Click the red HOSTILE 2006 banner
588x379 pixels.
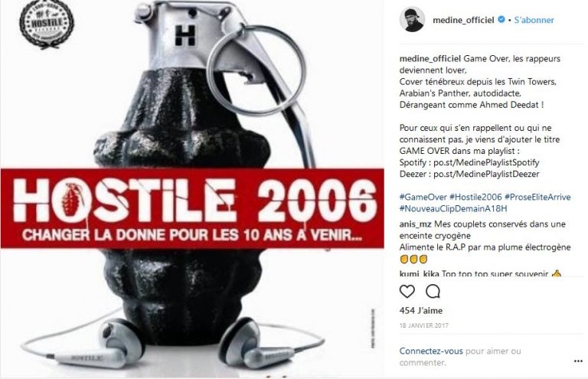tap(192, 208)
